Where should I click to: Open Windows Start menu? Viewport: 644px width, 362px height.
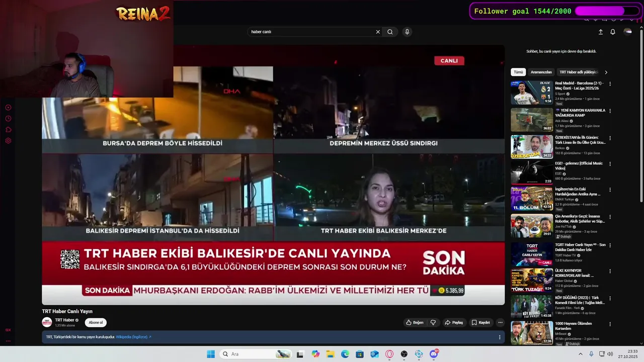[211, 354]
